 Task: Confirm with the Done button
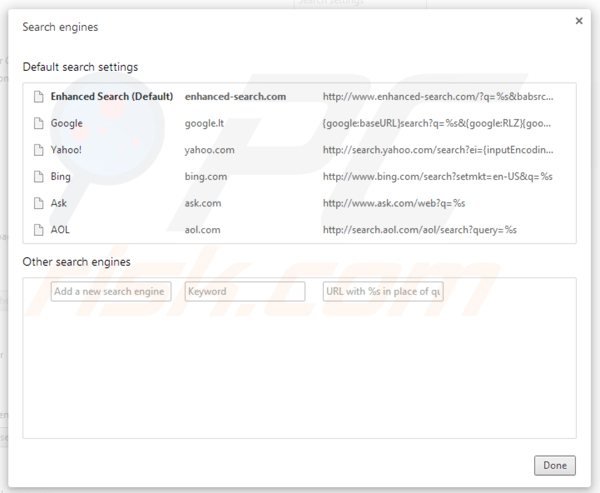[x=555, y=465]
